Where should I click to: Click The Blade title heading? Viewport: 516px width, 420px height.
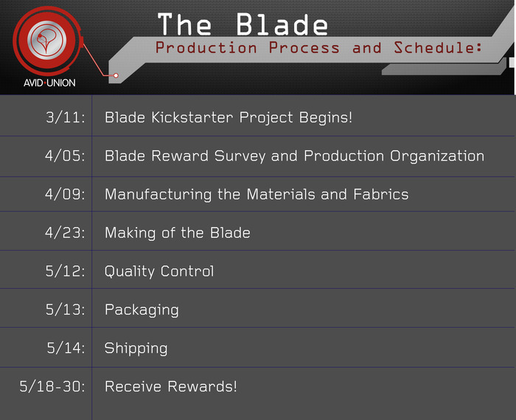[x=243, y=24]
